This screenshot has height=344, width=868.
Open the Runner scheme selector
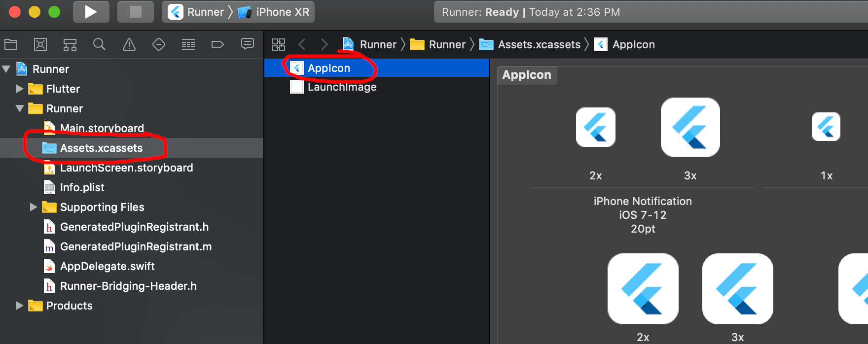click(196, 12)
